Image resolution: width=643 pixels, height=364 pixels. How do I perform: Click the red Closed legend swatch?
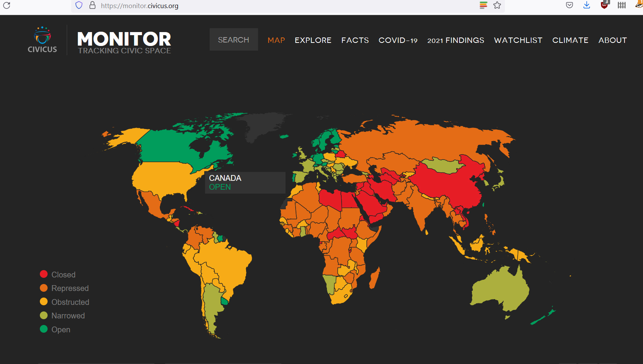click(44, 274)
